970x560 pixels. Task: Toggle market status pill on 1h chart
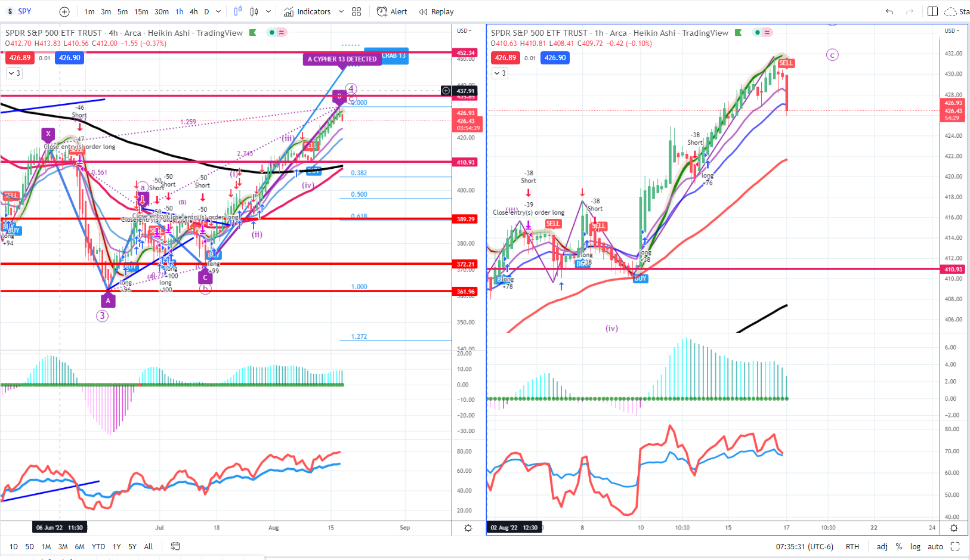[762, 33]
